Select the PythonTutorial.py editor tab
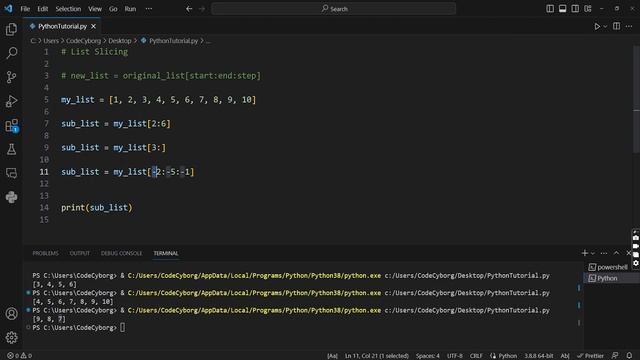Viewport: 640px width, 360px height. tap(62, 26)
